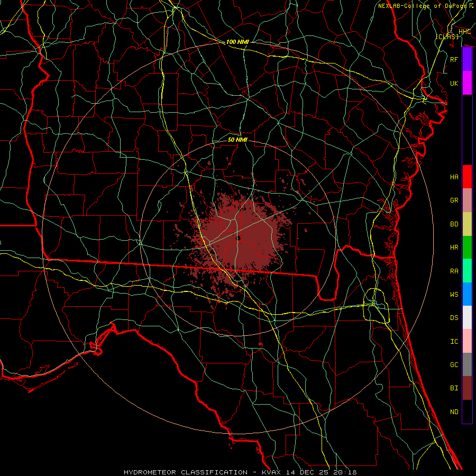This screenshot has height=476, width=476.
Task: Click the IC light pink legend swatch
Action: pyautogui.click(x=467, y=341)
